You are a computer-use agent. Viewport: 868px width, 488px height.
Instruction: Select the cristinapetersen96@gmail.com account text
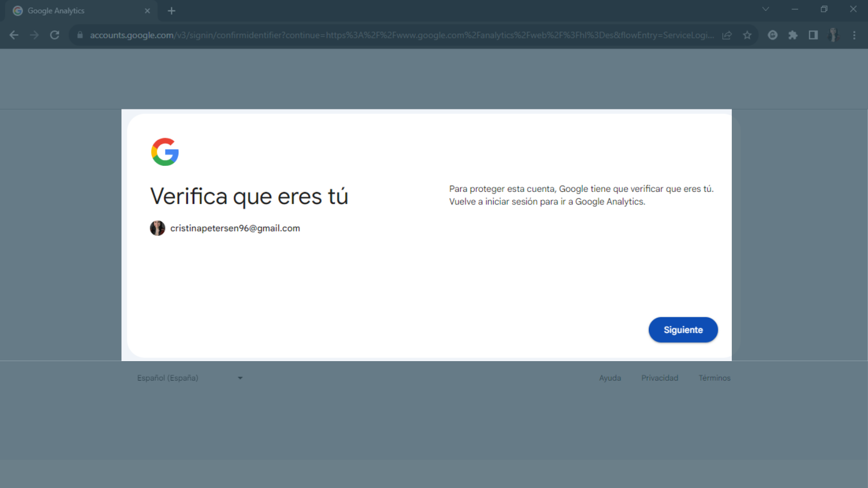(235, 228)
